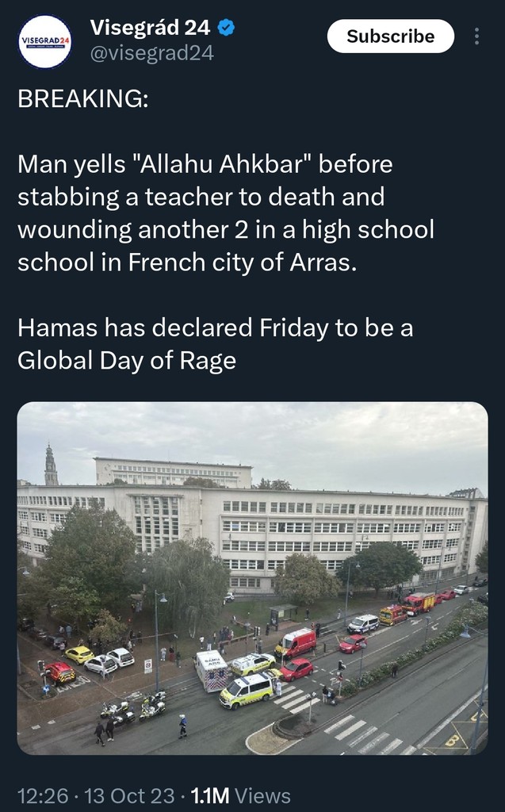This screenshot has height=812, width=505.
Task: Click the @visegrad24 handle
Action: pos(151,53)
